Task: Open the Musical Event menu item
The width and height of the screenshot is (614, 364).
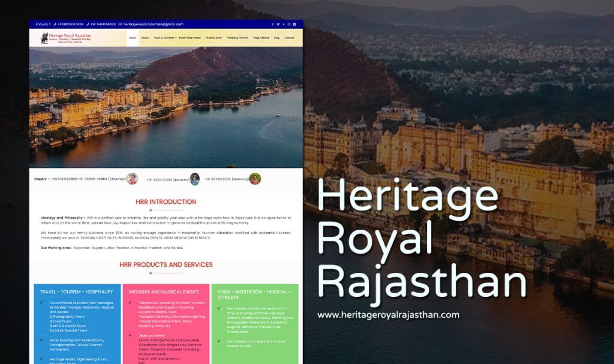Action: tap(214, 38)
